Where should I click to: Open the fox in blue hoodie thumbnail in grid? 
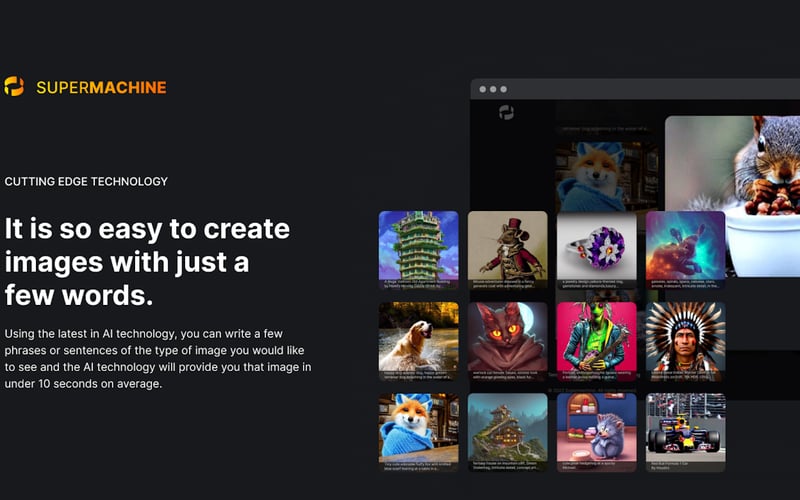(x=418, y=432)
